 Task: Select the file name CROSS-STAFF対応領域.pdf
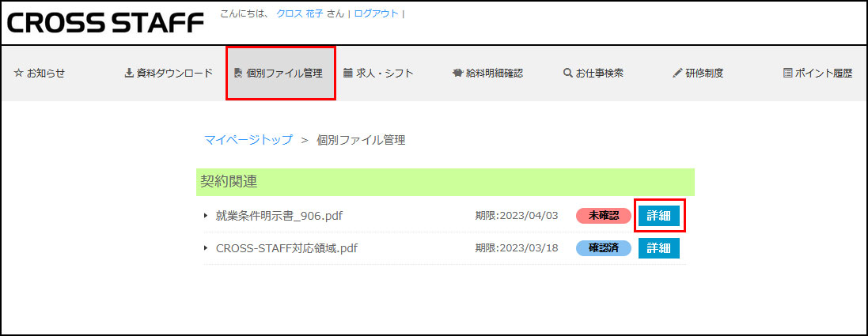point(286,248)
